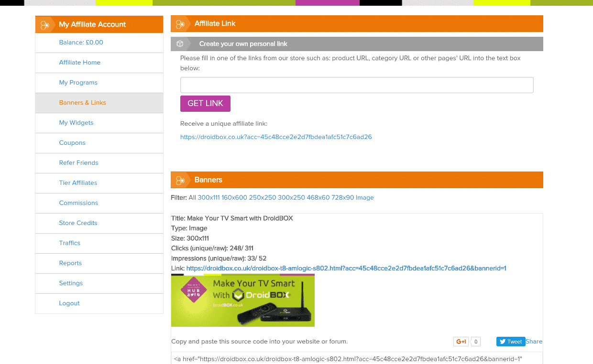Click the Filter: All label
Screen dimensions: 593x364
click(184, 197)
